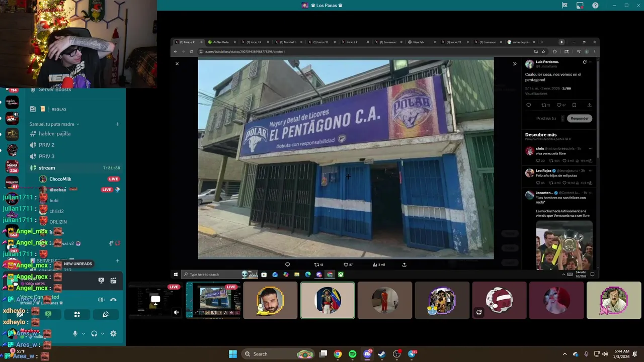
Task: Like heart icon below the enlarged photo
Action: (346, 264)
